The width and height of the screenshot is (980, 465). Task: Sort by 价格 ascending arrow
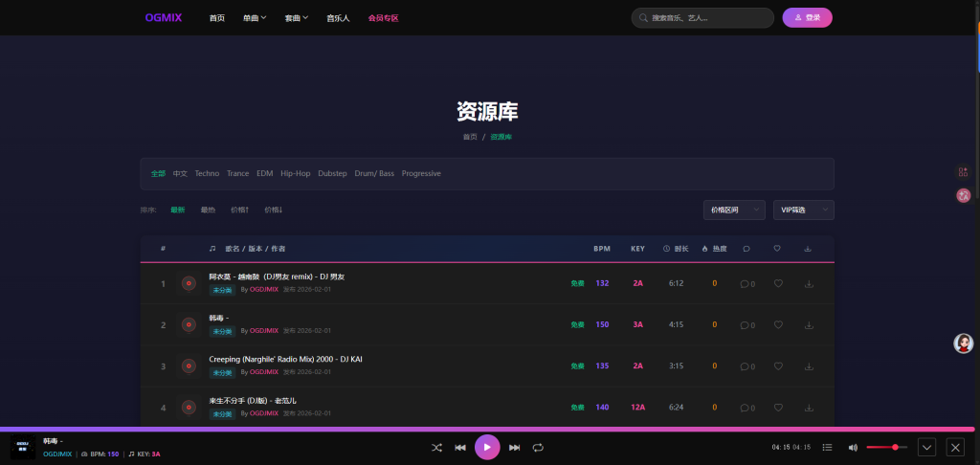[x=239, y=210]
